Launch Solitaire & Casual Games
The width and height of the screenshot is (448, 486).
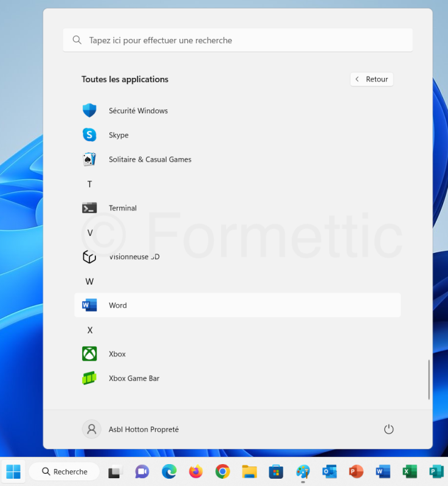(x=150, y=159)
